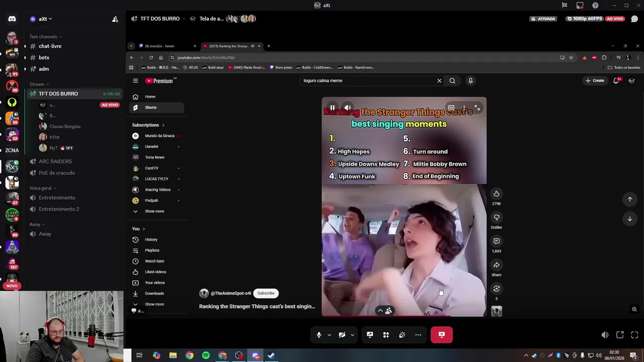
Task: Subscribe to @TheAnimeSpot-o4l
Action: 266,293
